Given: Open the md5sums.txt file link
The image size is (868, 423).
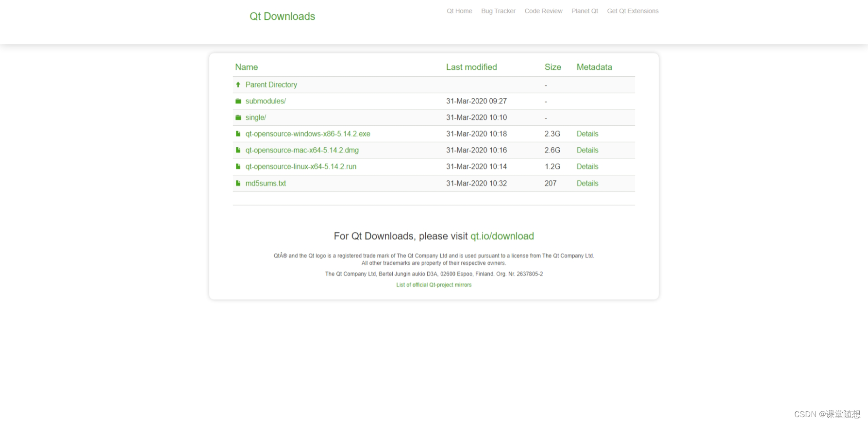Looking at the screenshot, I should click(x=266, y=183).
